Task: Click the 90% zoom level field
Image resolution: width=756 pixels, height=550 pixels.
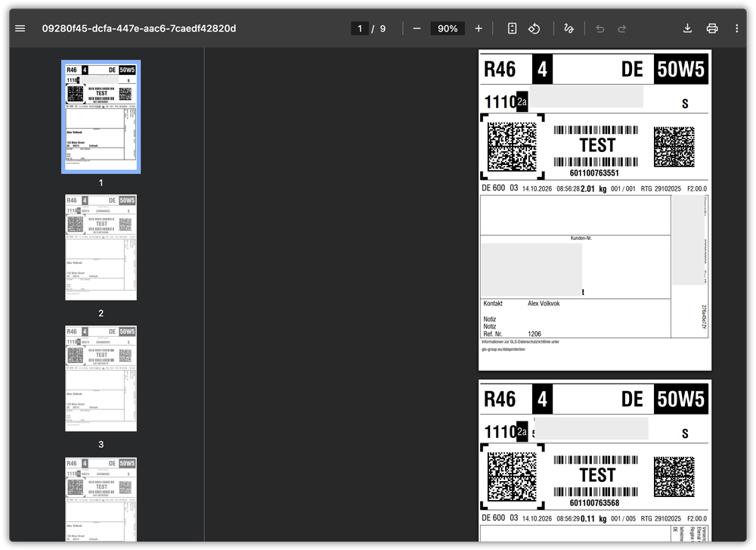Action: coord(448,29)
